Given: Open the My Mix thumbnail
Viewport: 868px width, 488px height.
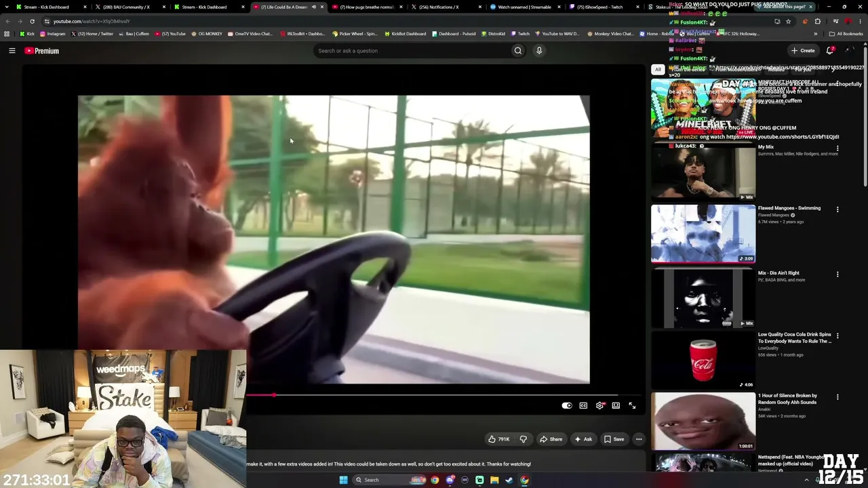Looking at the screenshot, I should [703, 172].
